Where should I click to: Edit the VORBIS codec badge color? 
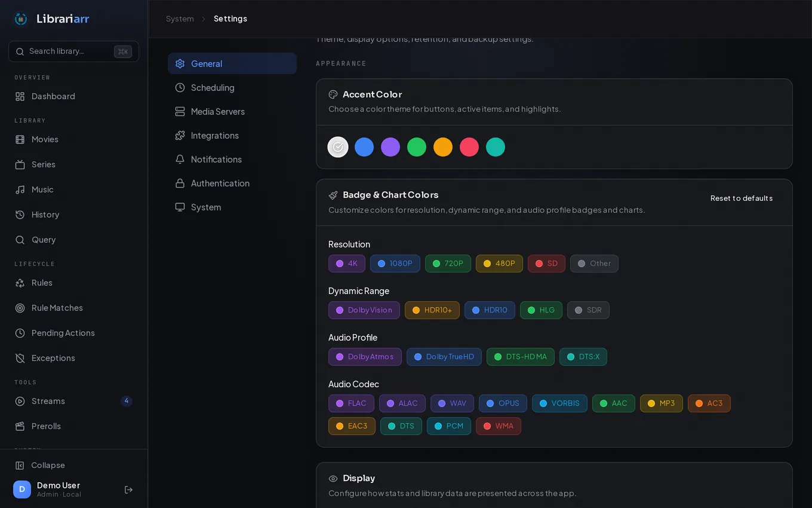(559, 403)
